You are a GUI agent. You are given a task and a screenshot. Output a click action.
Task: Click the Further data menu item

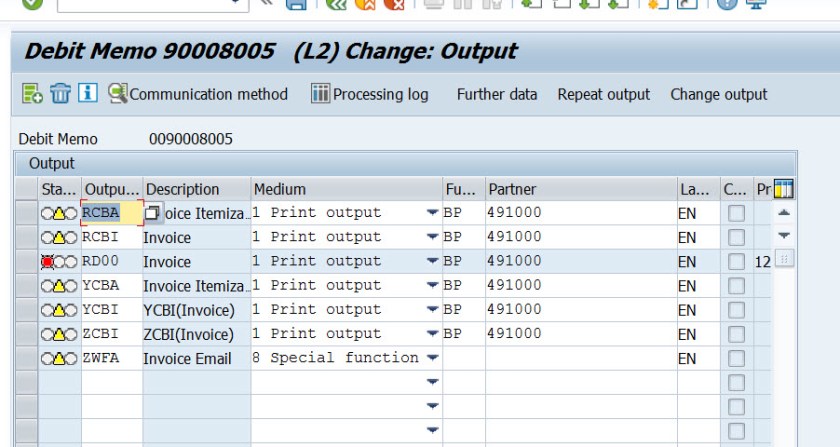(x=497, y=94)
